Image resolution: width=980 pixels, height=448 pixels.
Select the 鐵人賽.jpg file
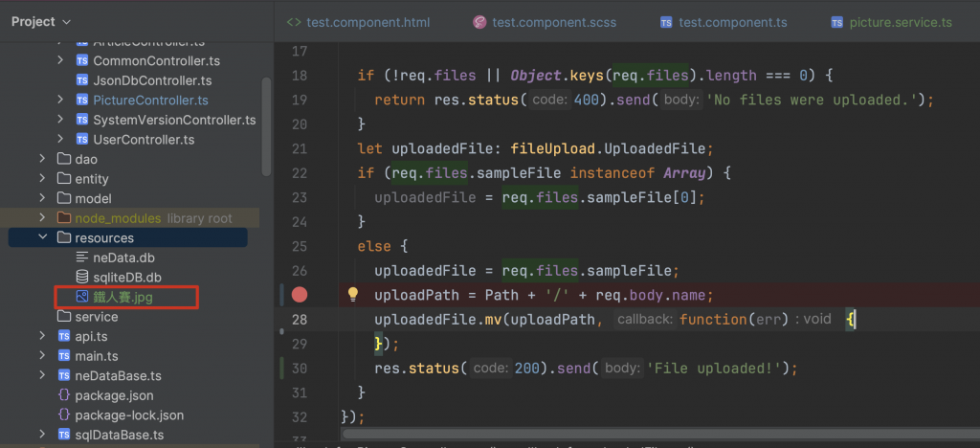click(123, 298)
